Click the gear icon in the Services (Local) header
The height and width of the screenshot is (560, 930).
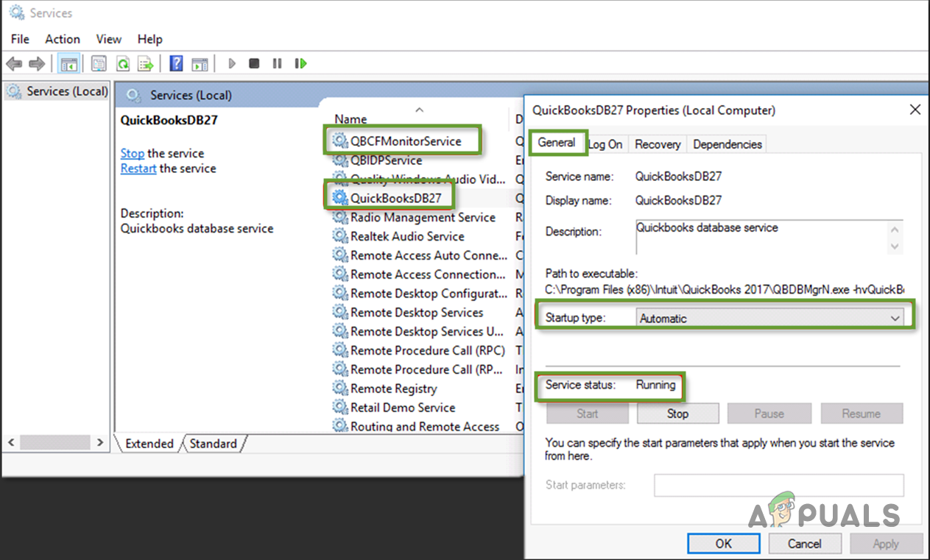click(133, 95)
